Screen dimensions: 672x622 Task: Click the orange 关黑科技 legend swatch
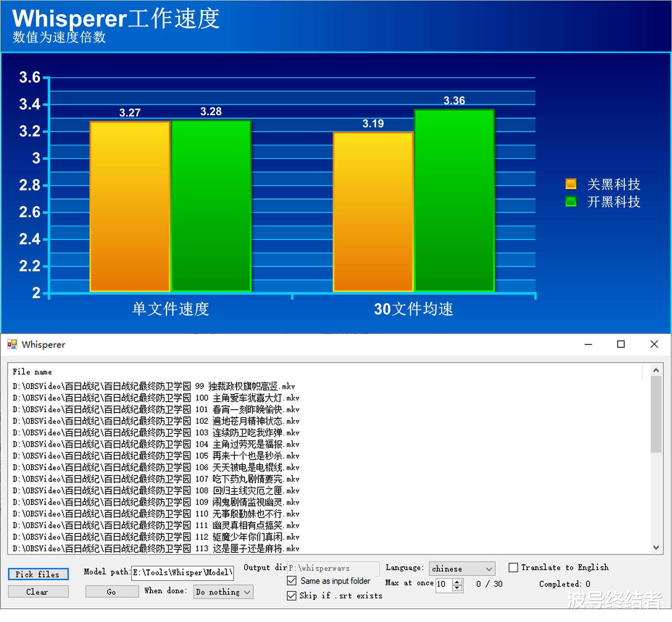(x=571, y=183)
